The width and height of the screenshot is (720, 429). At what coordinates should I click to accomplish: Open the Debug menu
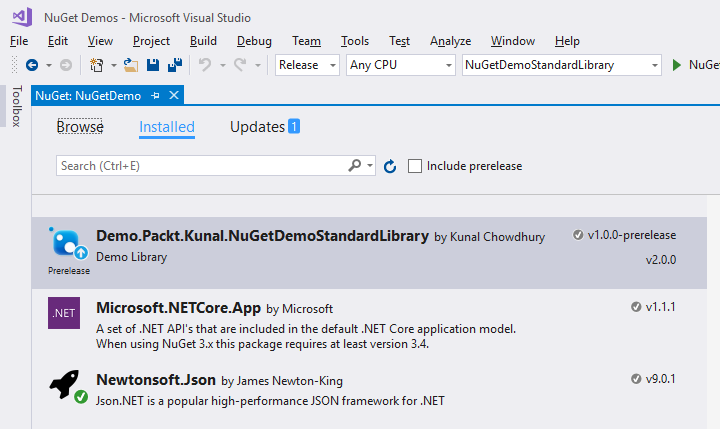tap(254, 41)
